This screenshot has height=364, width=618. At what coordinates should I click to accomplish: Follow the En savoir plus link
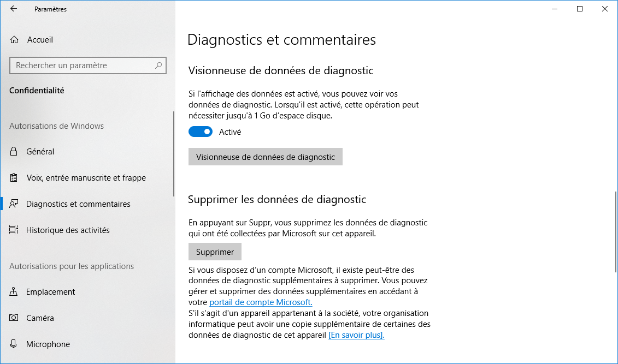click(356, 335)
